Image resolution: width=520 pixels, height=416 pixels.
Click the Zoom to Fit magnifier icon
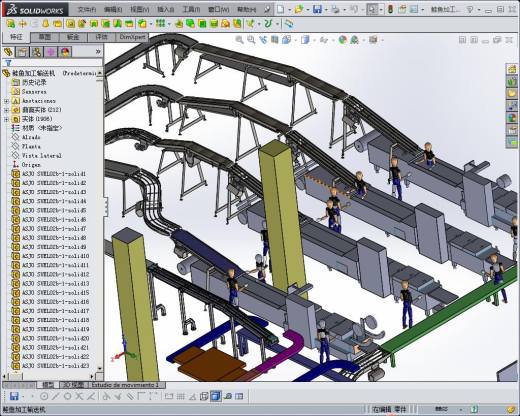[x=239, y=40]
